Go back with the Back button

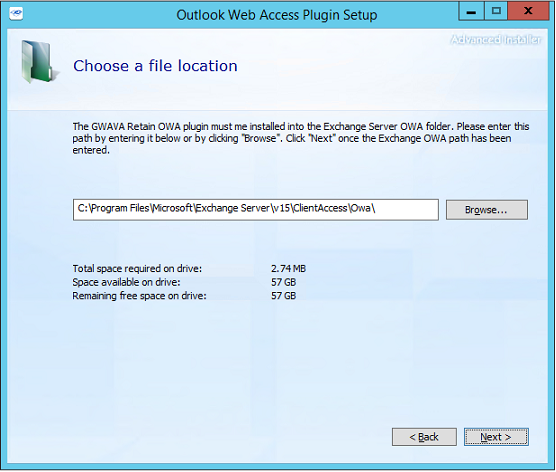424,437
